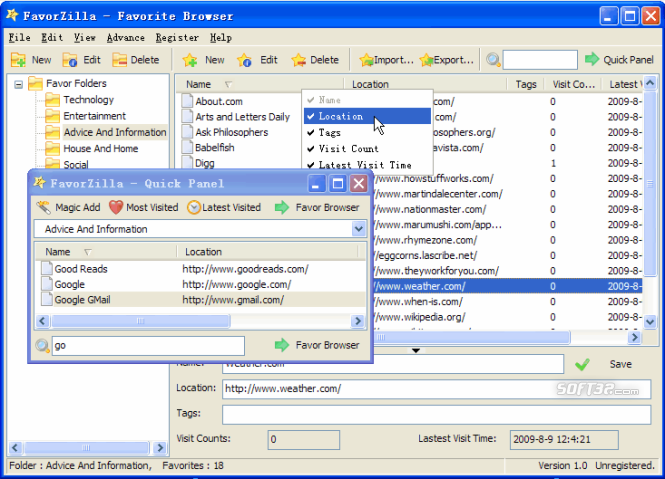The image size is (665, 479).
Task: Open the Register menu
Action: 177,38
